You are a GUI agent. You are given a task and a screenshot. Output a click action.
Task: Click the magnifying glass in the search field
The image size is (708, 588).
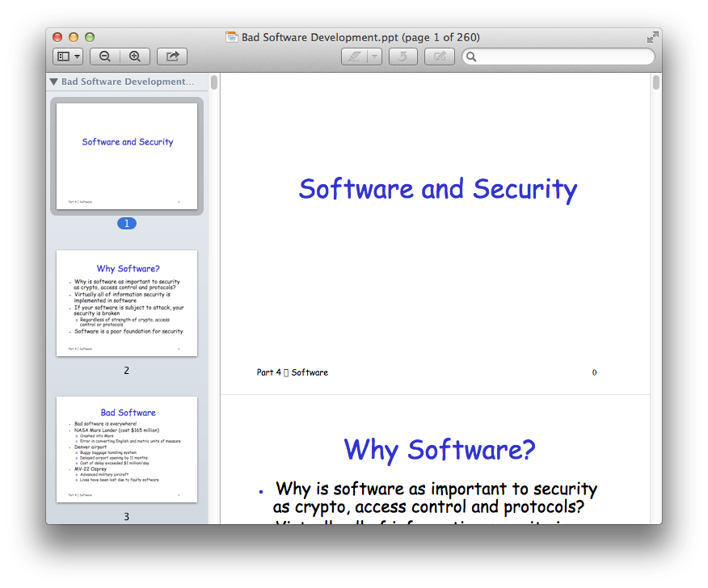(x=471, y=57)
